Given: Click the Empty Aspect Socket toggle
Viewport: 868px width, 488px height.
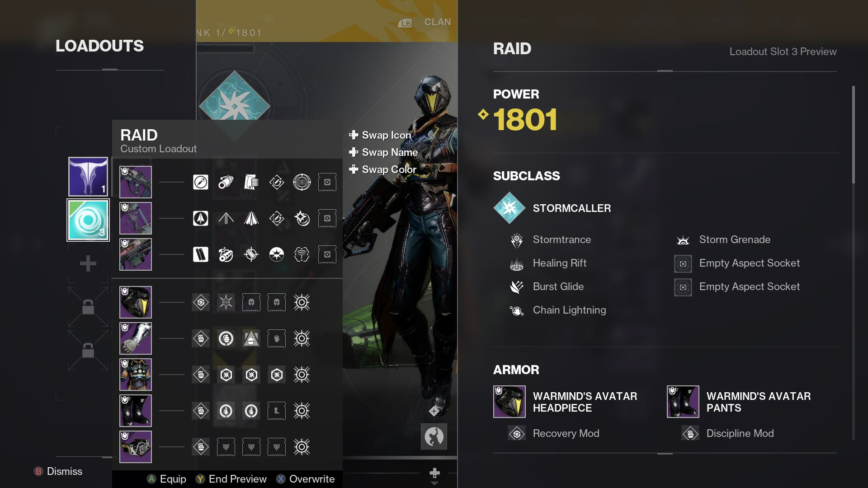Looking at the screenshot, I should (x=683, y=263).
